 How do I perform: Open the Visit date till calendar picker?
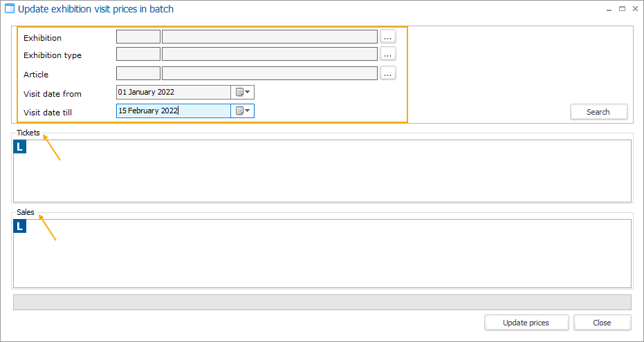click(242, 111)
